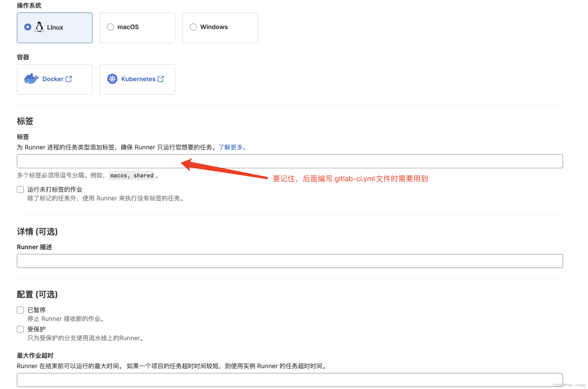Click the 操作系统 heading text

click(29, 6)
